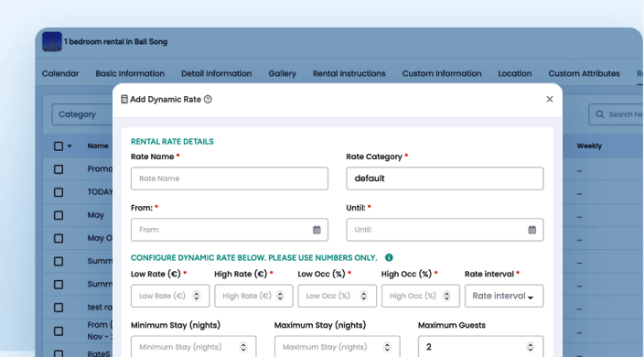Screen dimensions: 644x357
Task: Close the Add Dynamic Rate dialog
Action: [x=550, y=99]
